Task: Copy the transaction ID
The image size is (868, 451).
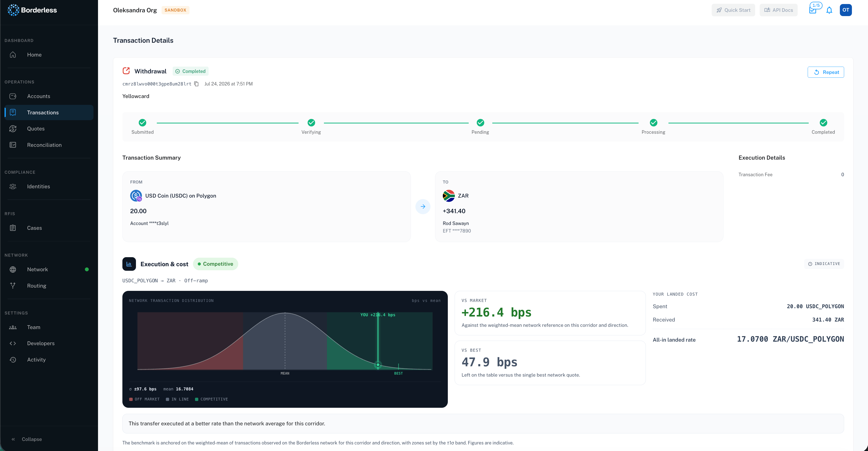Action: click(197, 84)
